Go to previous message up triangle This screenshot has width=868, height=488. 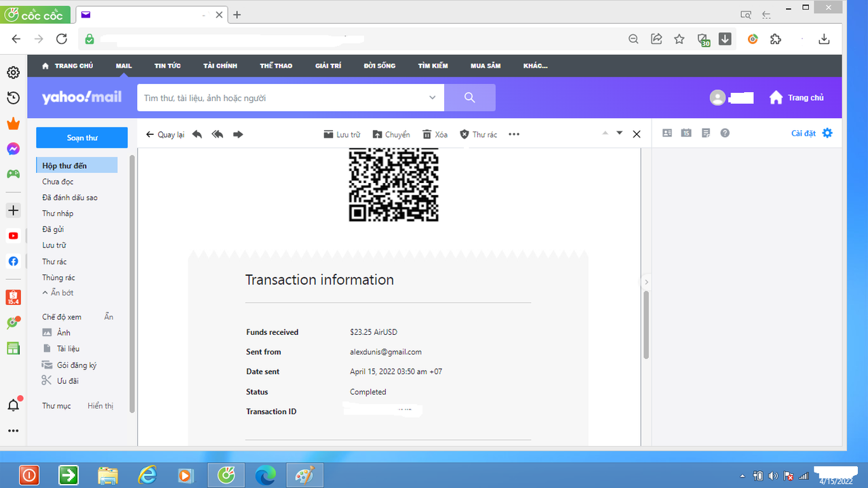(x=606, y=133)
